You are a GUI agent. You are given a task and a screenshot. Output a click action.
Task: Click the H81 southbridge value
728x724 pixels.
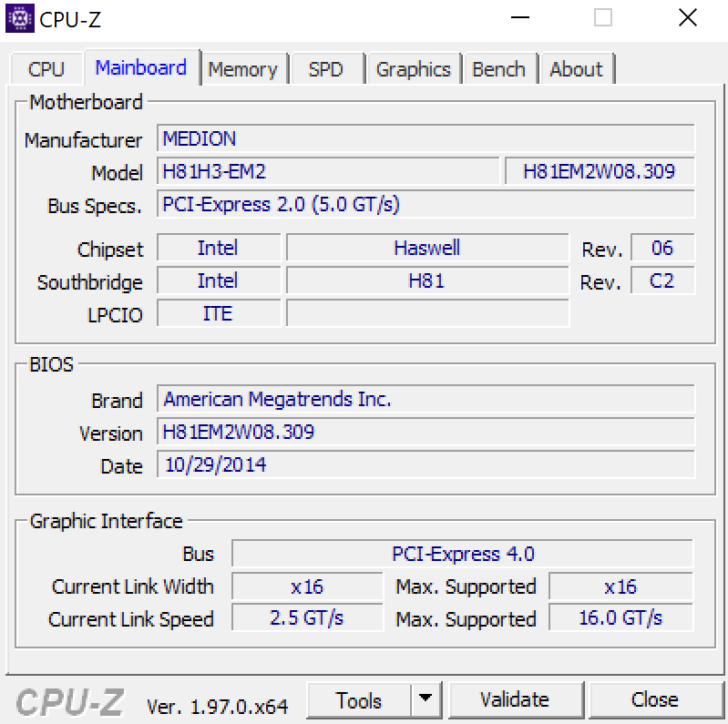point(427,280)
